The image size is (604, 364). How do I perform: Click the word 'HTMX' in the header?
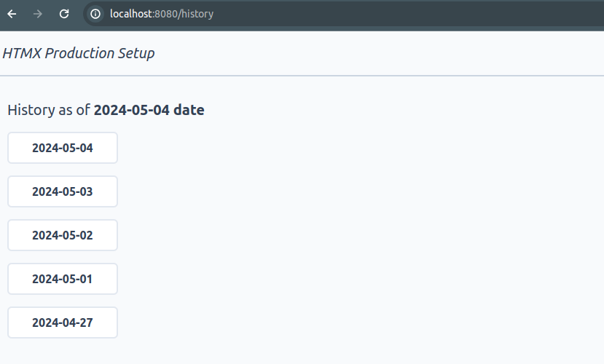(x=22, y=53)
